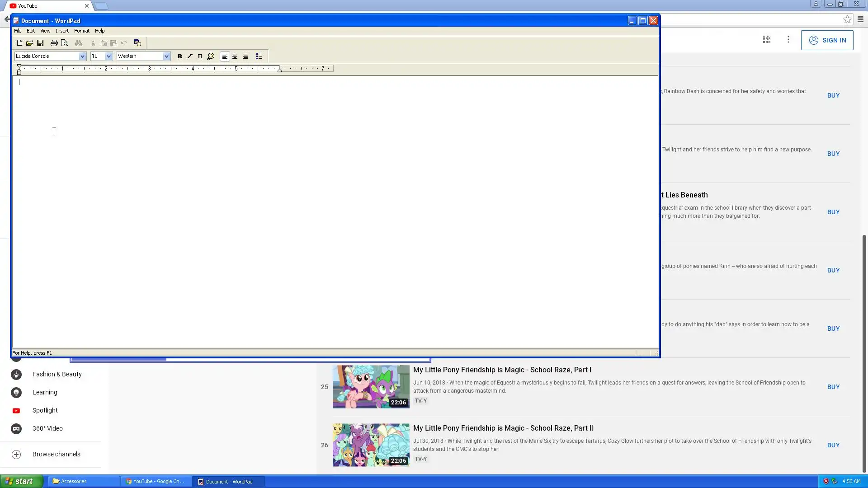
Task: Open the font size 10 dropdown
Action: 108,56
